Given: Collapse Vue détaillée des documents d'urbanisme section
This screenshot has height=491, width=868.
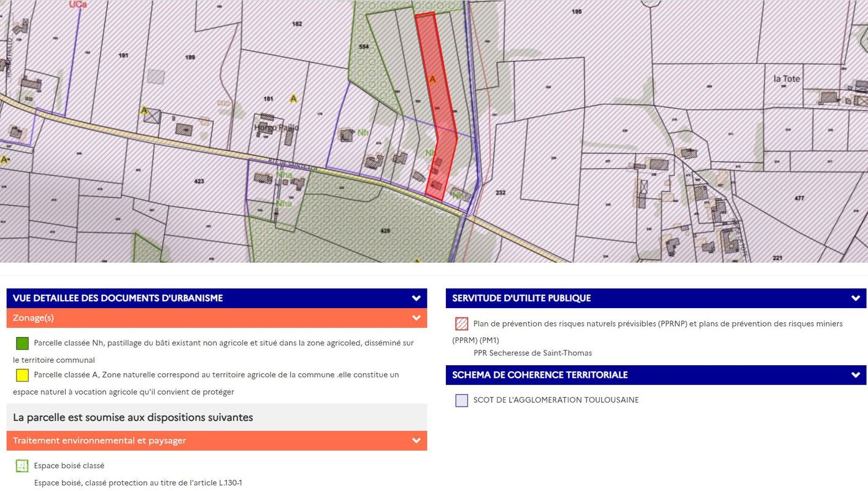Looking at the screenshot, I should pyautogui.click(x=416, y=298).
